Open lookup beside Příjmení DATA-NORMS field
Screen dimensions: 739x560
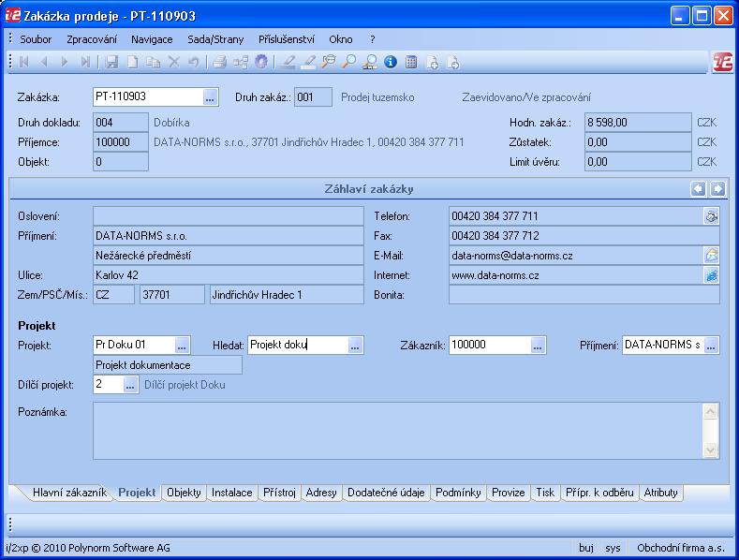point(711,346)
